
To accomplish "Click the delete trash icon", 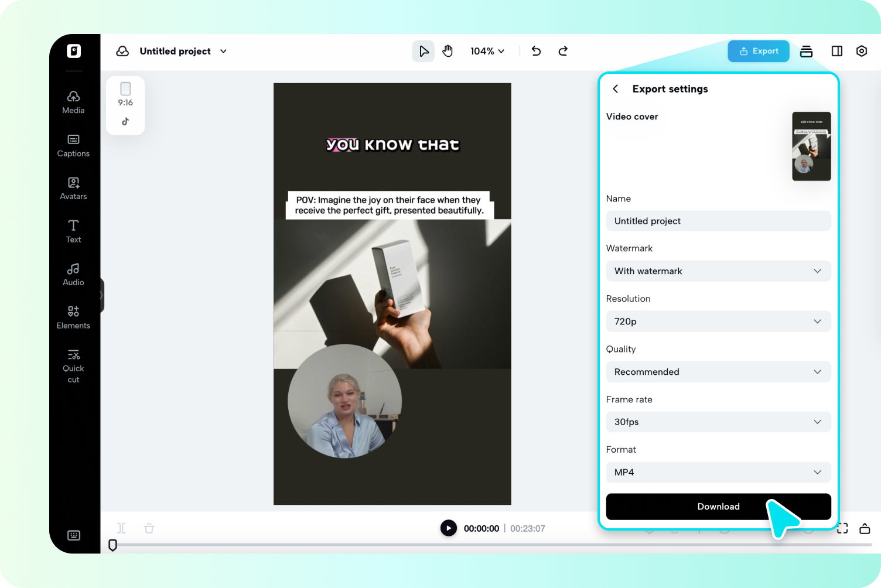I will (149, 528).
